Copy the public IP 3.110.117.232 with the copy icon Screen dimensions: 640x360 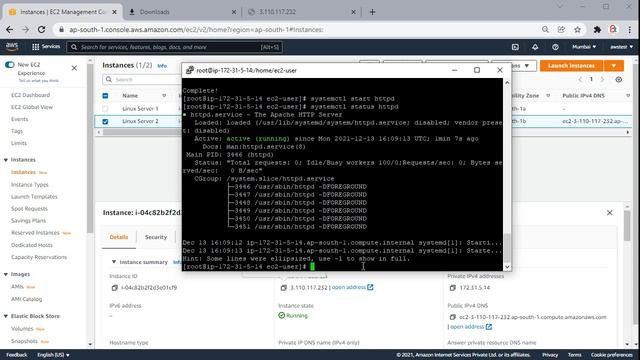284,288
